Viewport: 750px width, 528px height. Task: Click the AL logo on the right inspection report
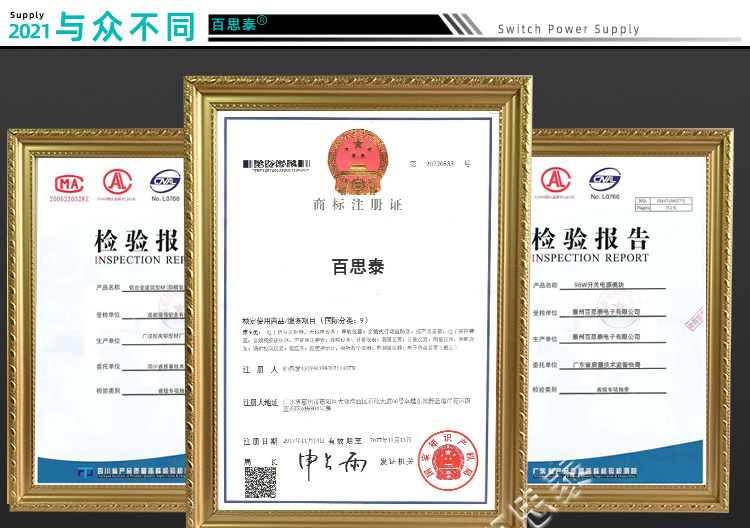(x=555, y=180)
